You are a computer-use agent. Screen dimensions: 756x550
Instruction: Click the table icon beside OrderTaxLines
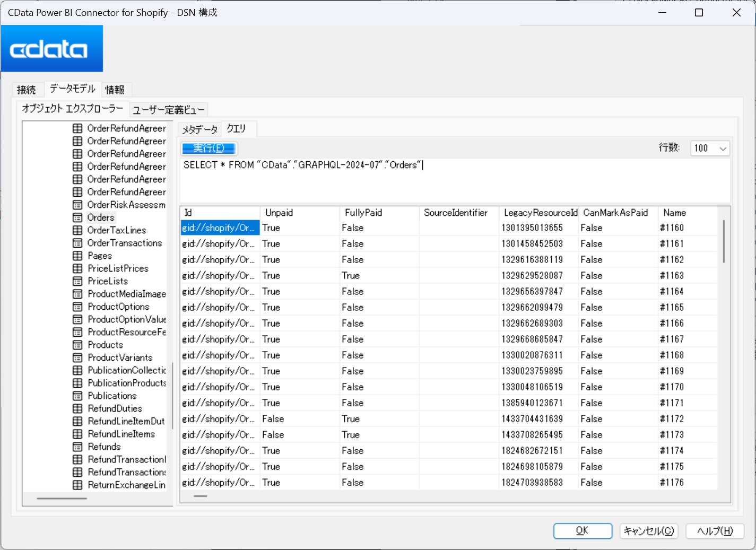click(x=77, y=230)
